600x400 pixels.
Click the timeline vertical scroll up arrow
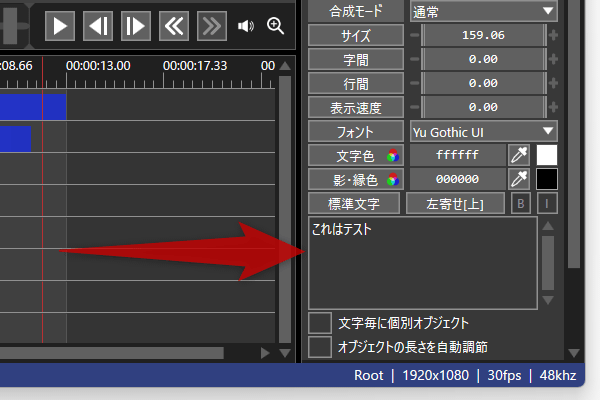pos(285,66)
